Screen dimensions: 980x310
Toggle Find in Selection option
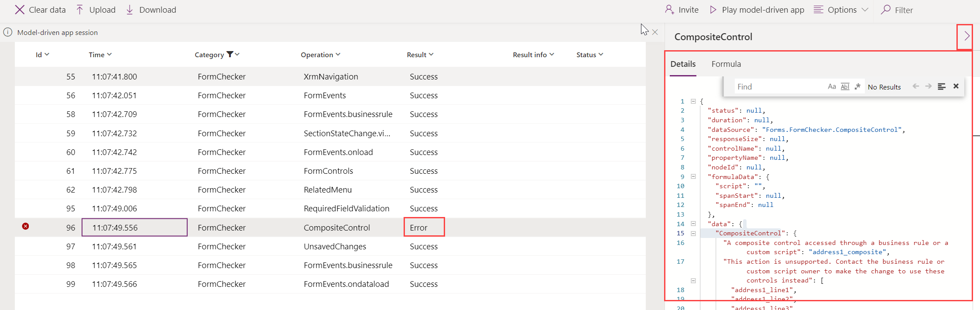click(x=942, y=86)
